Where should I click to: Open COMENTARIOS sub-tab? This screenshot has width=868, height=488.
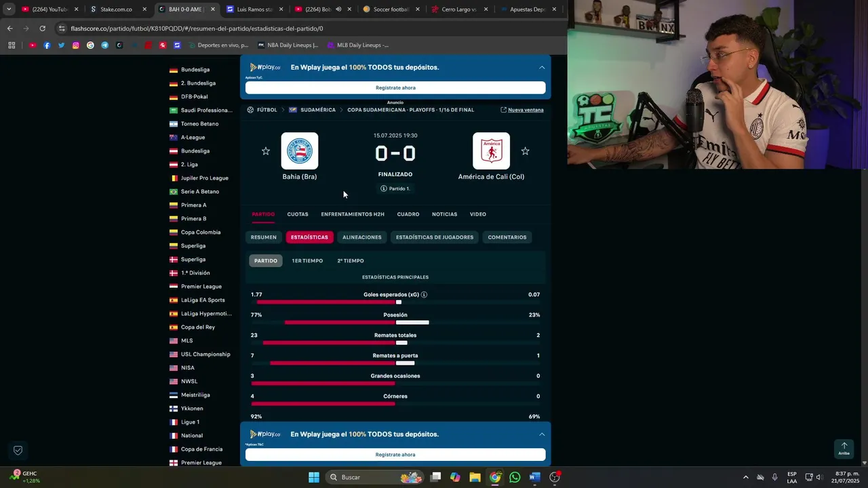coord(507,237)
